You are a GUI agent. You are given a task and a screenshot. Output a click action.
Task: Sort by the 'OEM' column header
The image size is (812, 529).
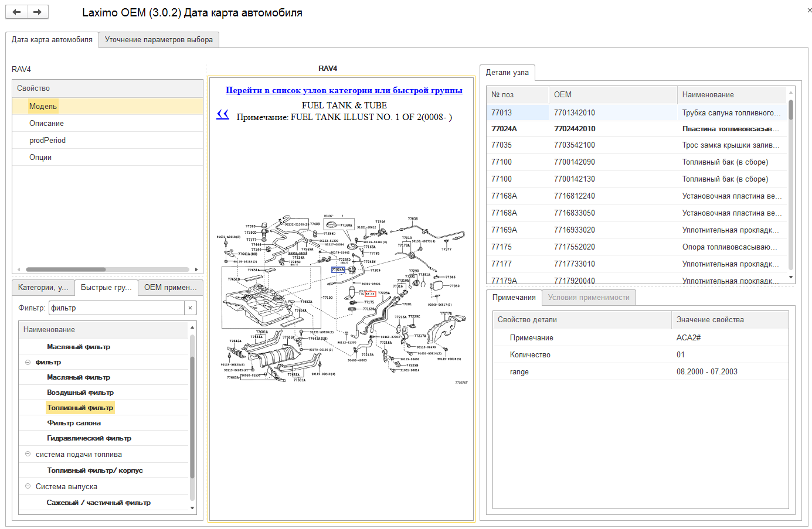[613, 95]
